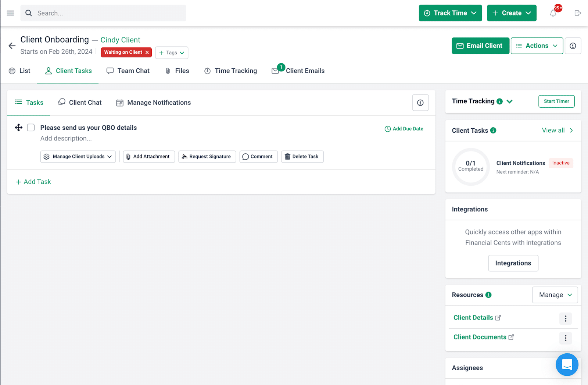
Task: Open the Track Time dropdown
Action: coord(450,13)
